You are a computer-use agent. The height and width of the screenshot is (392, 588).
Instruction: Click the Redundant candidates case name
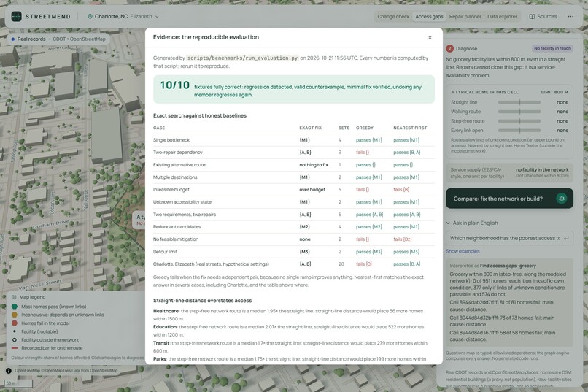pos(177,227)
